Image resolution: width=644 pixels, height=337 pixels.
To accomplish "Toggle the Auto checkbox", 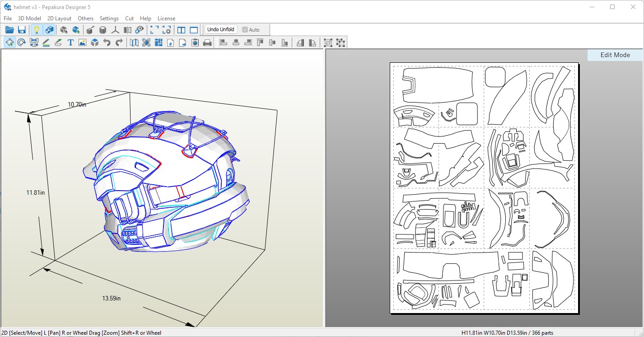I will point(251,30).
